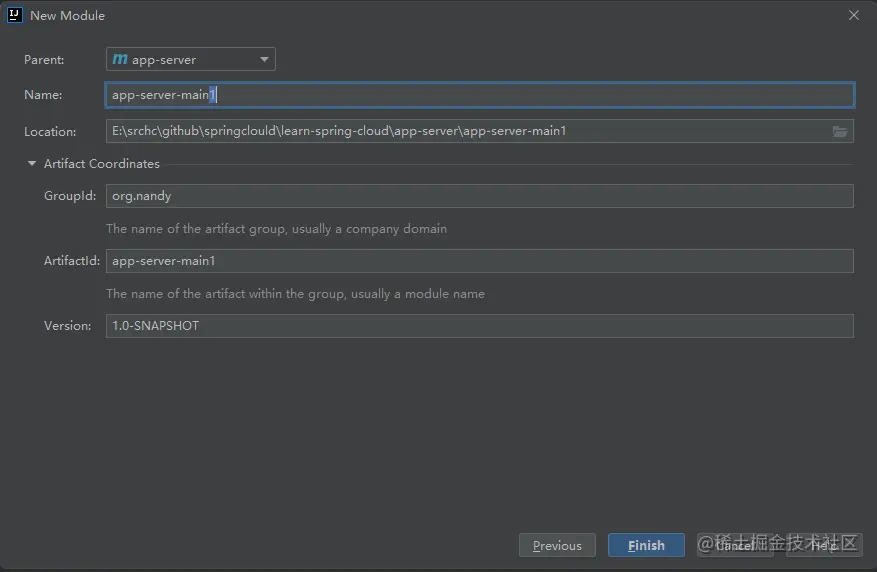This screenshot has width=877, height=572.
Task: Collapse the Artifact Coordinates section
Action: [x=32, y=163]
